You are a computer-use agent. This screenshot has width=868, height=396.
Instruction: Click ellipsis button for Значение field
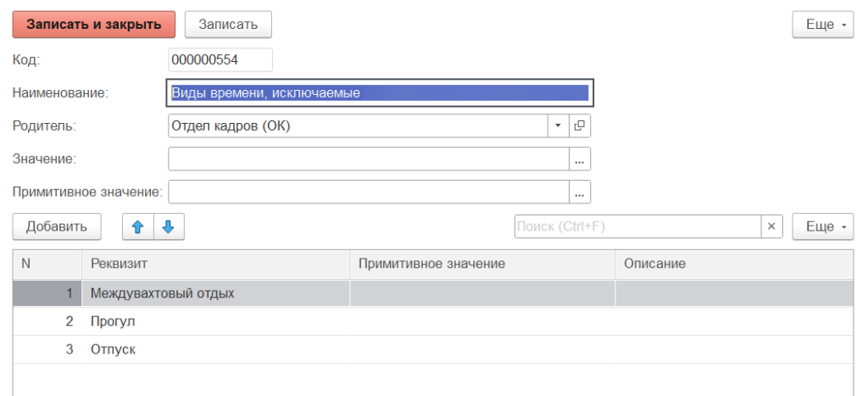pos(580,159)
